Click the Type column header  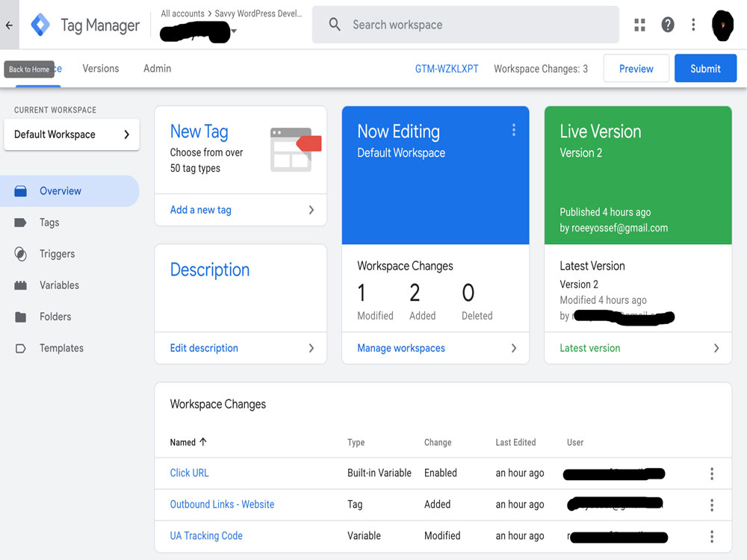356,442
